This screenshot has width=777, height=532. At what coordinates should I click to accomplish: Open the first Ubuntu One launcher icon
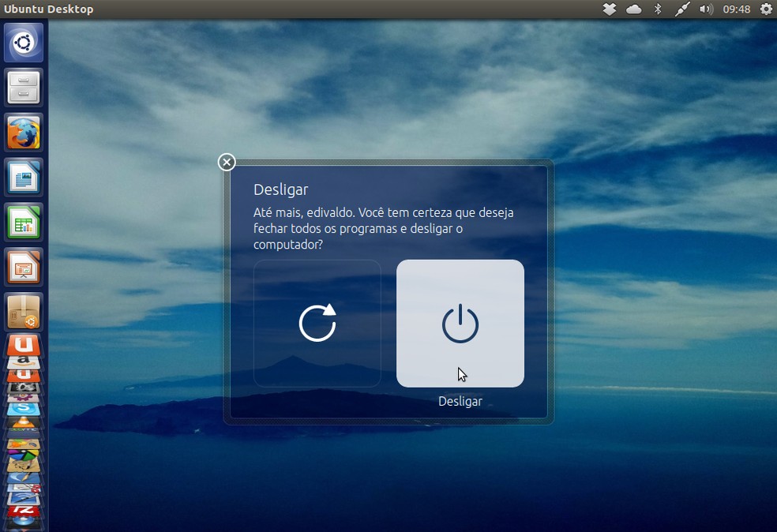(23, 345)
